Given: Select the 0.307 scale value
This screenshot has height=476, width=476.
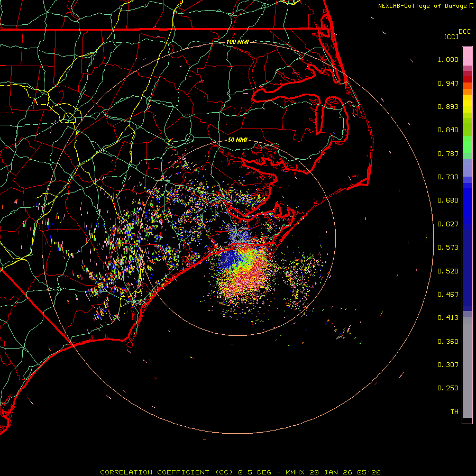Looking at the screenshot, I should point(448,364).
